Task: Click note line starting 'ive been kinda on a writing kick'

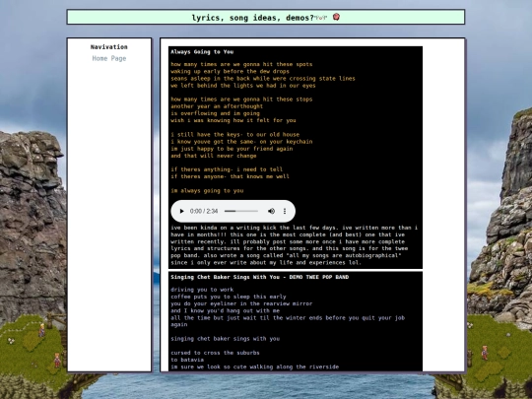Action: 295,228
